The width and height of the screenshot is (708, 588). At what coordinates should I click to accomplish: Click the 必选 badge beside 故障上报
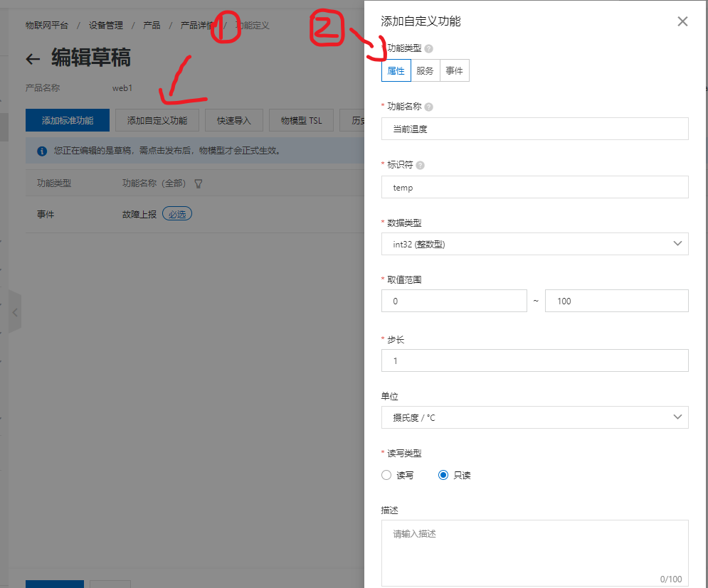pyautogui.click(x=176, y=213)
